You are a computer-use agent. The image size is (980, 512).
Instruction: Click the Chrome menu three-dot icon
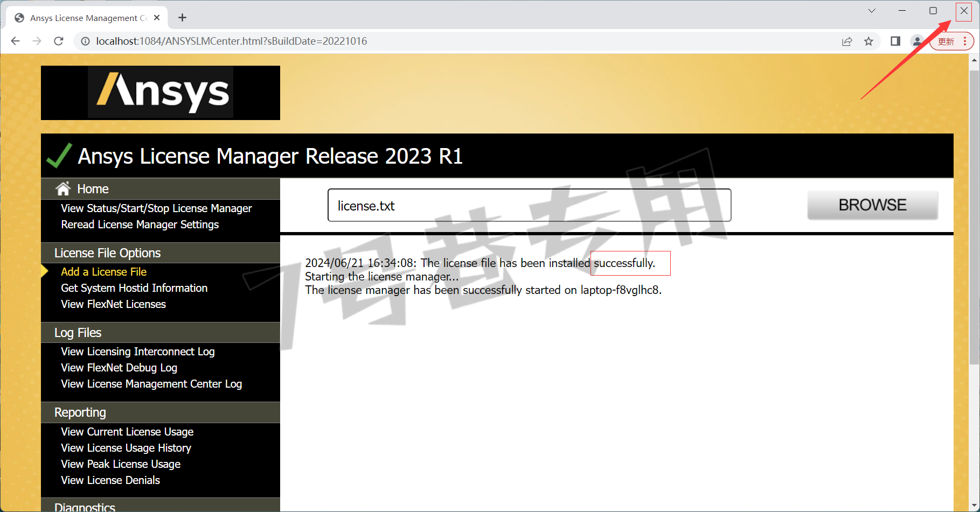[965, 41]
